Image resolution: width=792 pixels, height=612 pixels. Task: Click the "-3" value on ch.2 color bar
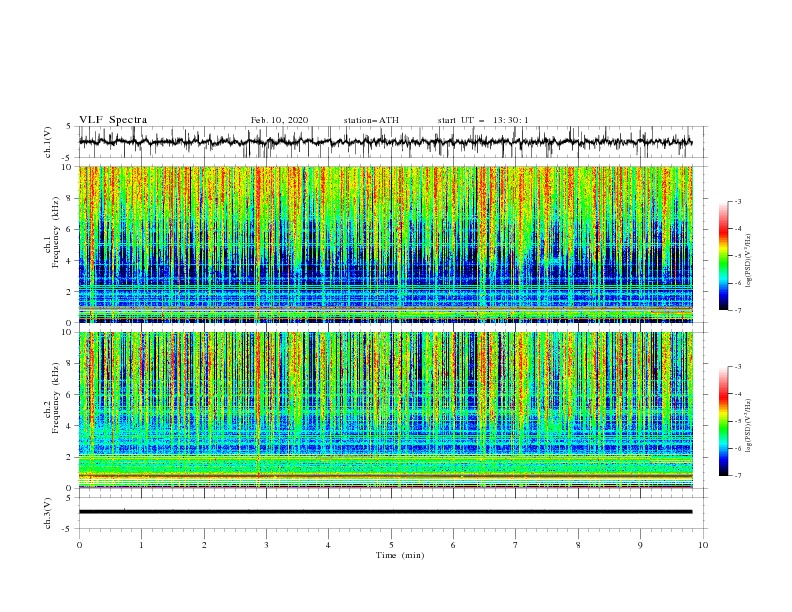[x=738, y=367]
